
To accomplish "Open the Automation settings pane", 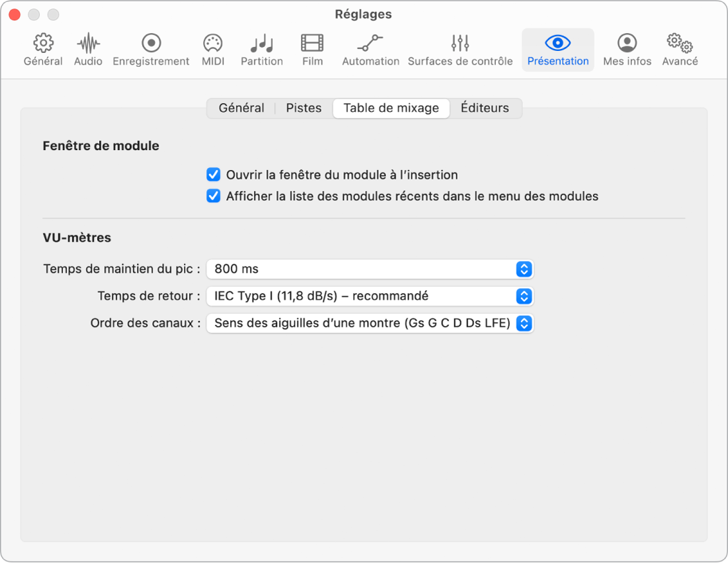I will [370, 49].
